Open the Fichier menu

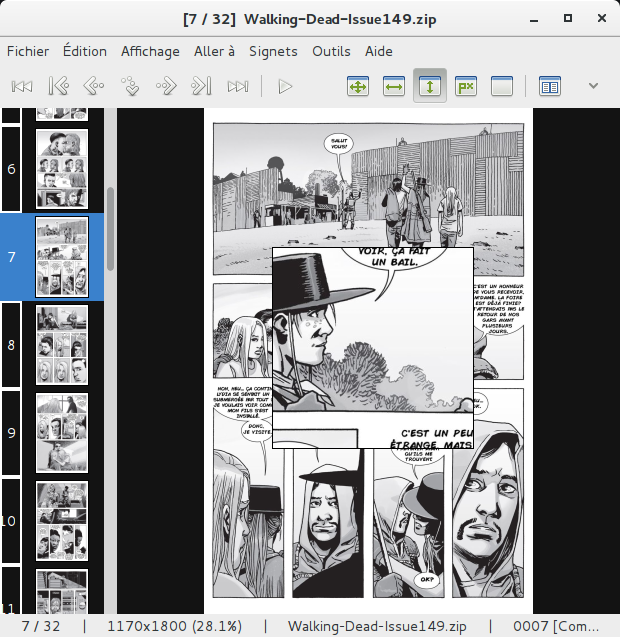(28, 51)
